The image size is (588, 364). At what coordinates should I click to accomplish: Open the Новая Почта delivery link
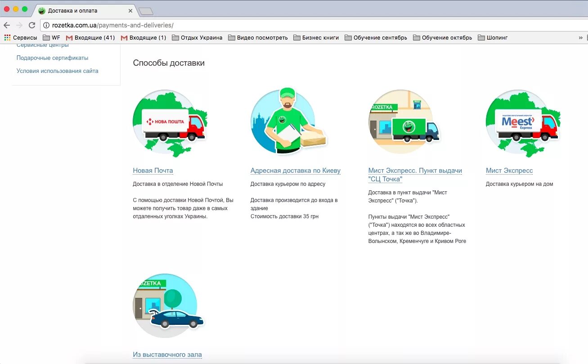pyautogui.click(x=153, y=171)
